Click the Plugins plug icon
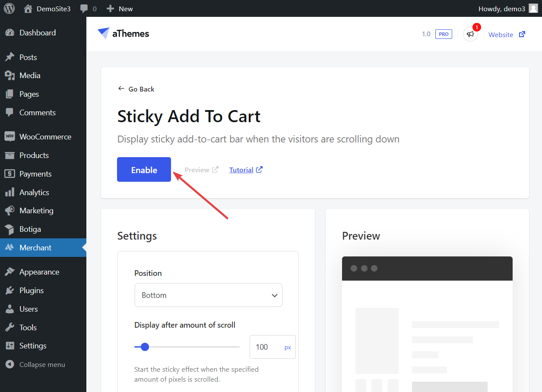Image resolution: width=542 pixels, height=392 pixels. (x=10, y=291)
